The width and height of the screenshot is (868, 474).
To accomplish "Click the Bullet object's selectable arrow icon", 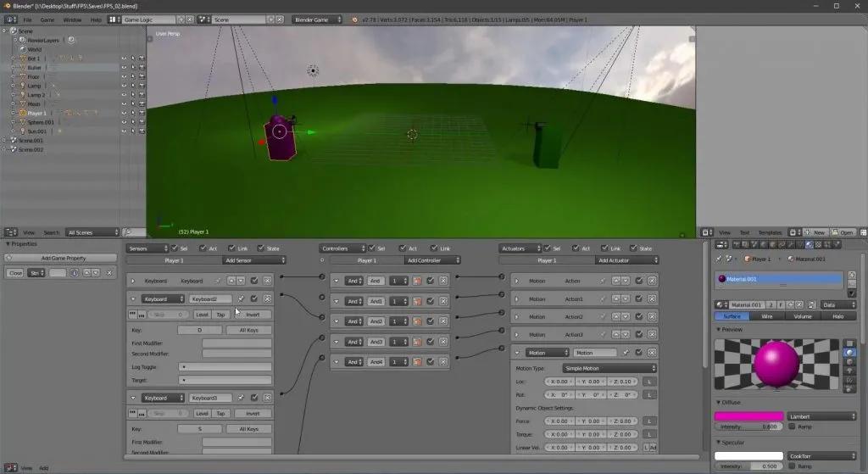I will pyautogui.click(x=132, y=68).
